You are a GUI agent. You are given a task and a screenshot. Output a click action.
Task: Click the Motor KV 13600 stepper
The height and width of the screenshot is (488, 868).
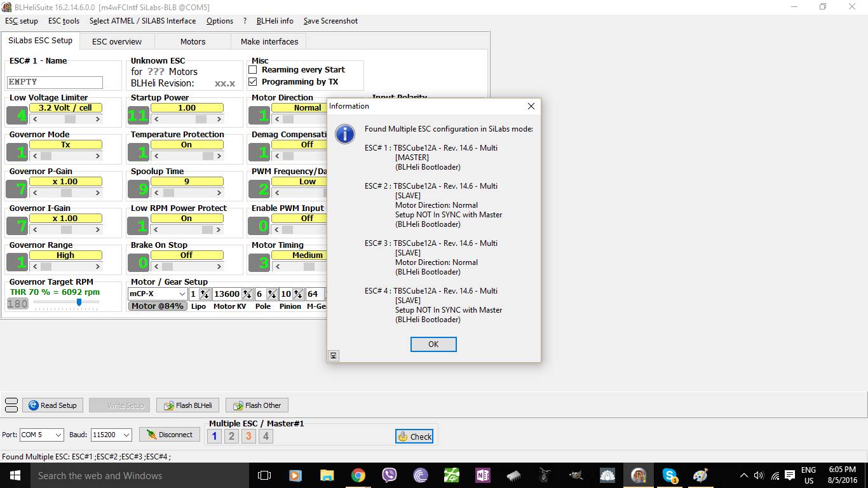[x=247, y=294]
